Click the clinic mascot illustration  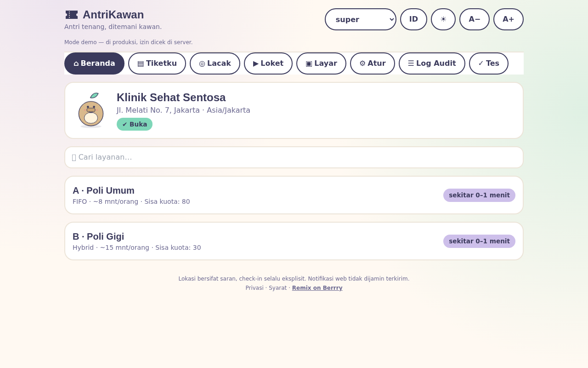(x=91, y=110)
